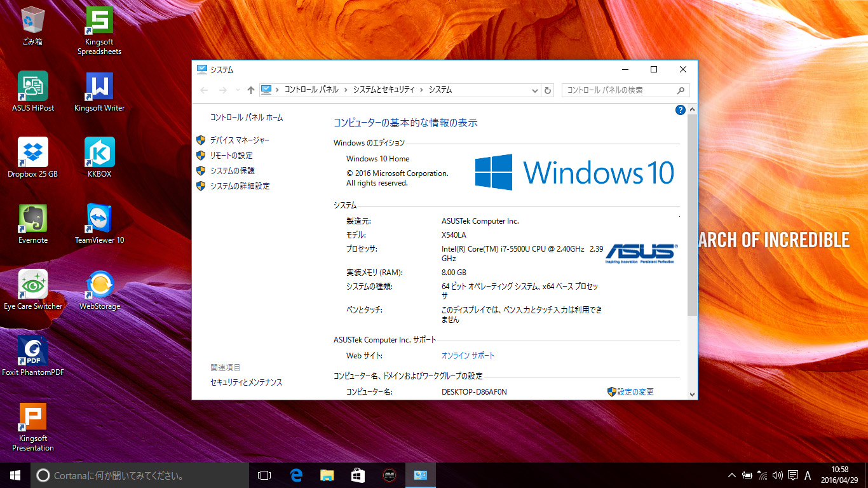This screenshot has width=868, height=488.
Task: Select the WebStorage desktop icon
Action: point(99,290)
